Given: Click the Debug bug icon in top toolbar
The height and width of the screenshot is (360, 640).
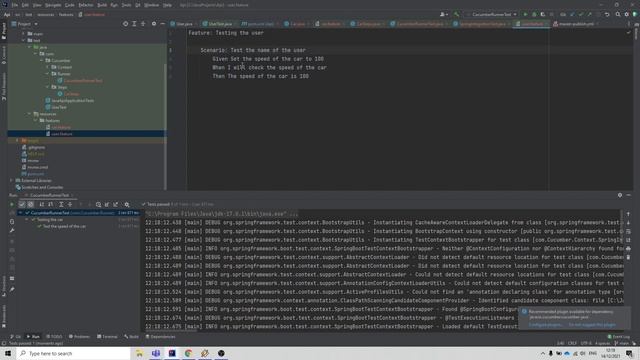Looking at the screenshot, I should pos(534,14).
